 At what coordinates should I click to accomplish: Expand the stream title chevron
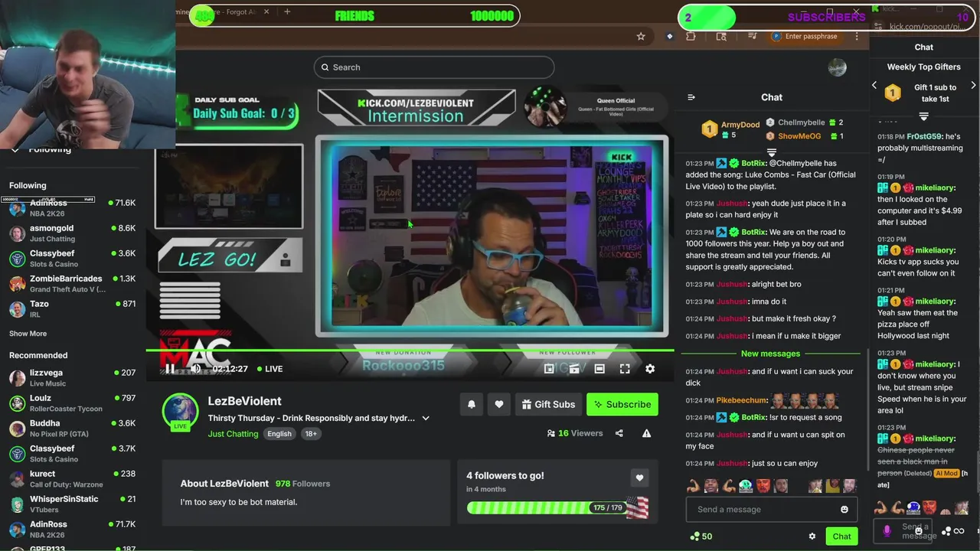426,419
